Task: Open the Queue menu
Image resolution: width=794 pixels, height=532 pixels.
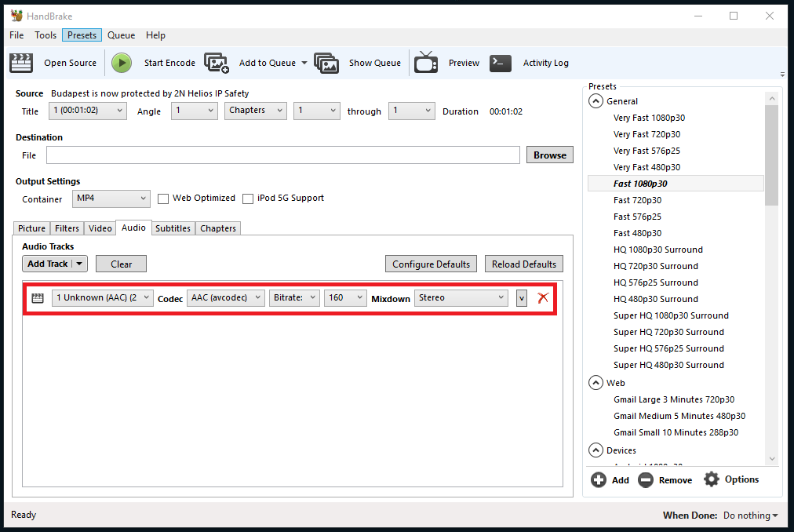Action: click(121, 35)
